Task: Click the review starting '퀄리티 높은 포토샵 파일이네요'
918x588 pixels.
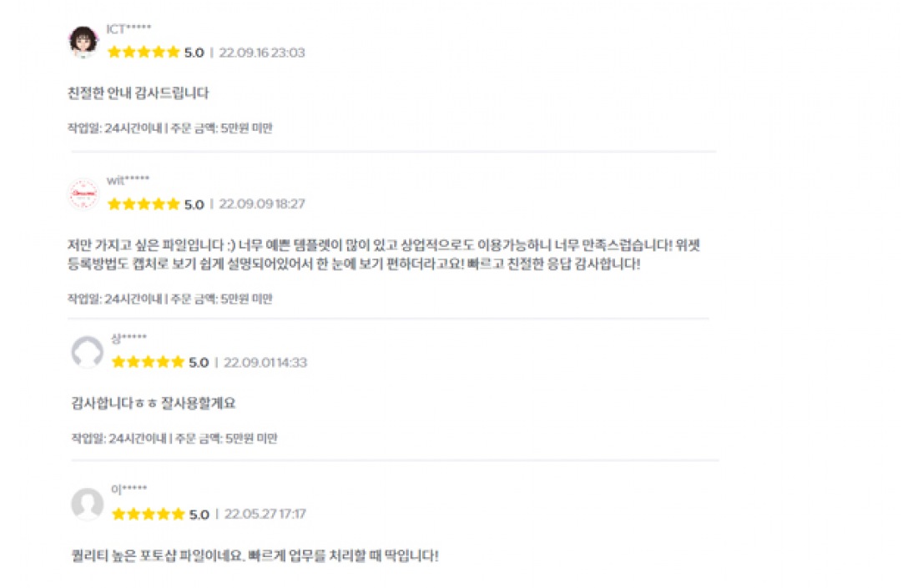Action: click(x=255, y=555)
